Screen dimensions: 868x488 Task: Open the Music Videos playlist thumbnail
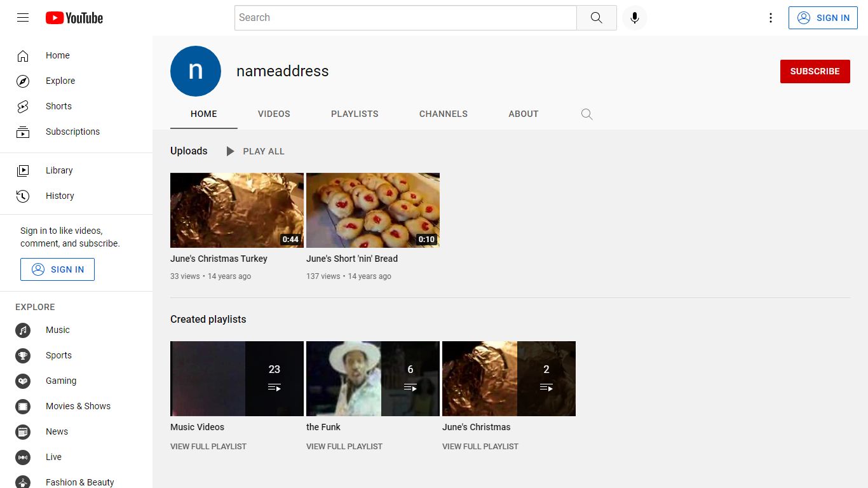pyautogui.click(x=237, y=379)
